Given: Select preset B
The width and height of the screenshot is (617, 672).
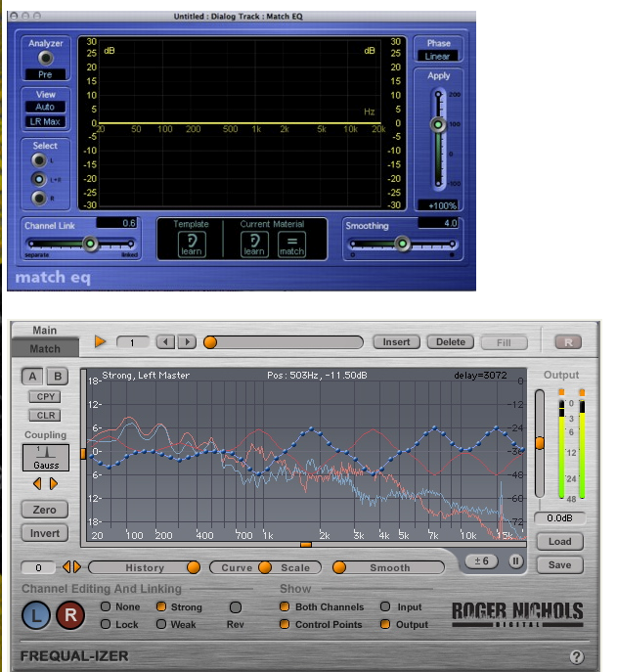Looking at the screenshot, I should pyautogui.click(x=58, y=377).
